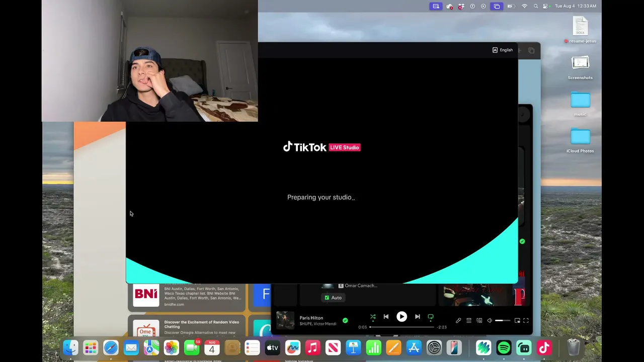The width and height of the screenshot is (644, 362).
Task: Open Photos from the Dock
Action: 171,347
